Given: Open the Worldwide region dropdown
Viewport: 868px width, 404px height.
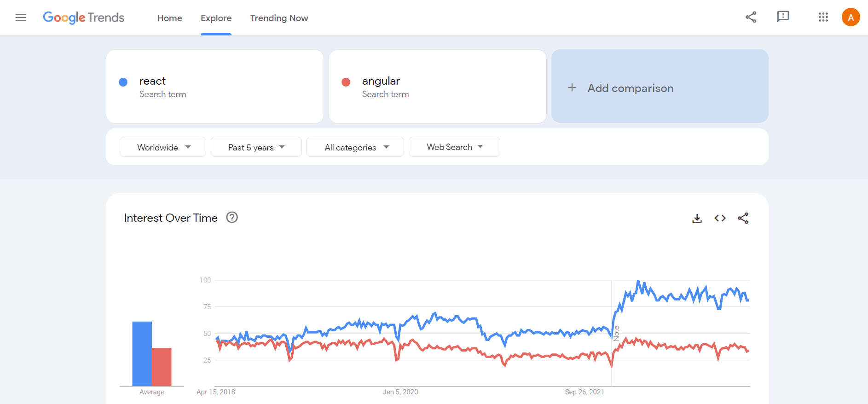Looking at the screenshot, I should click(162, 147).
